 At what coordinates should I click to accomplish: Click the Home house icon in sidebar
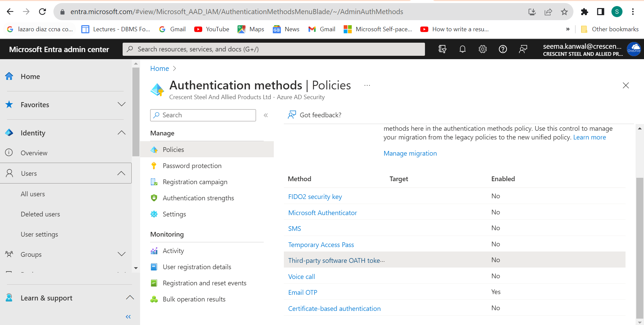tap(9, 76)
